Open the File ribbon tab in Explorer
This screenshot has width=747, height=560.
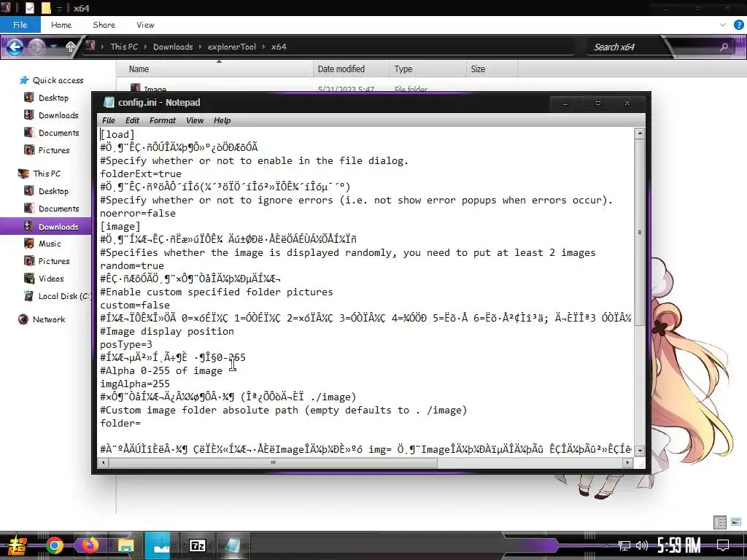[x=20, y=25]
